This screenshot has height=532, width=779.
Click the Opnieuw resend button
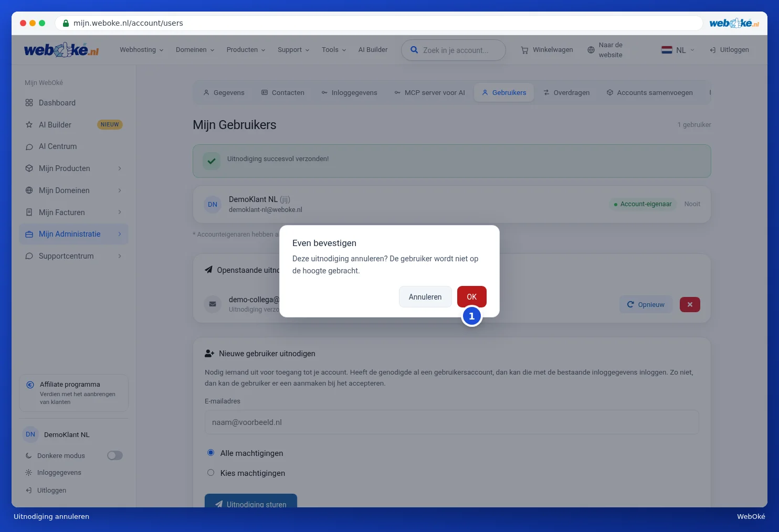click(646, 304)
